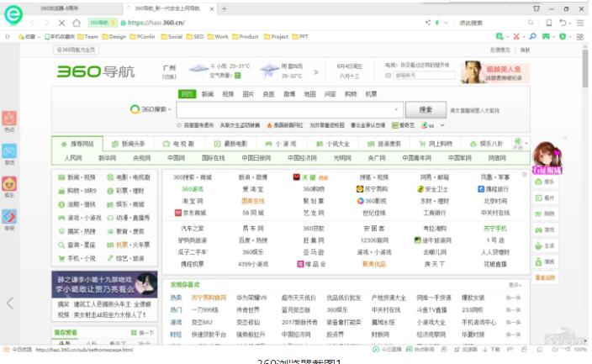The image size is (592, 364).
Task: Click the back navigation arrow
Action: click(33, 23)
